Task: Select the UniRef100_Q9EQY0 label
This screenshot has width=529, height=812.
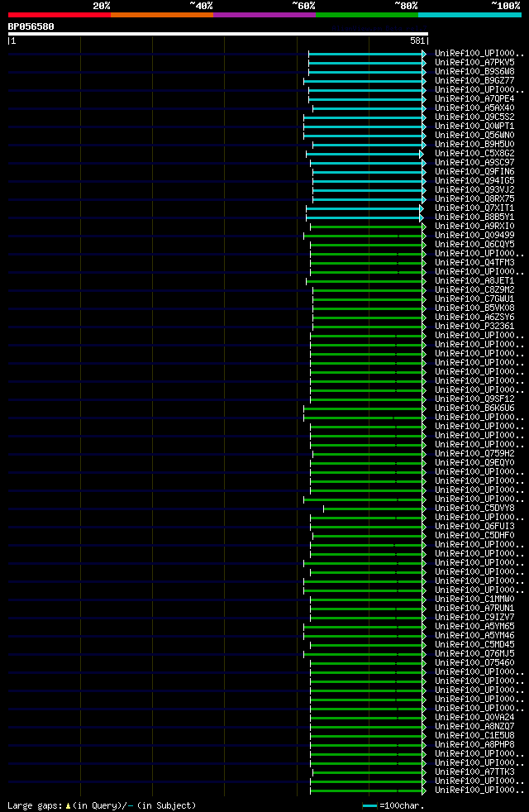Action: (x=474, y=463)
